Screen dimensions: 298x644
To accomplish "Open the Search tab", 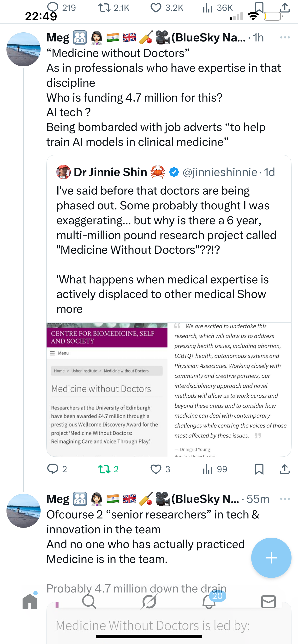I will coord(89,601).
